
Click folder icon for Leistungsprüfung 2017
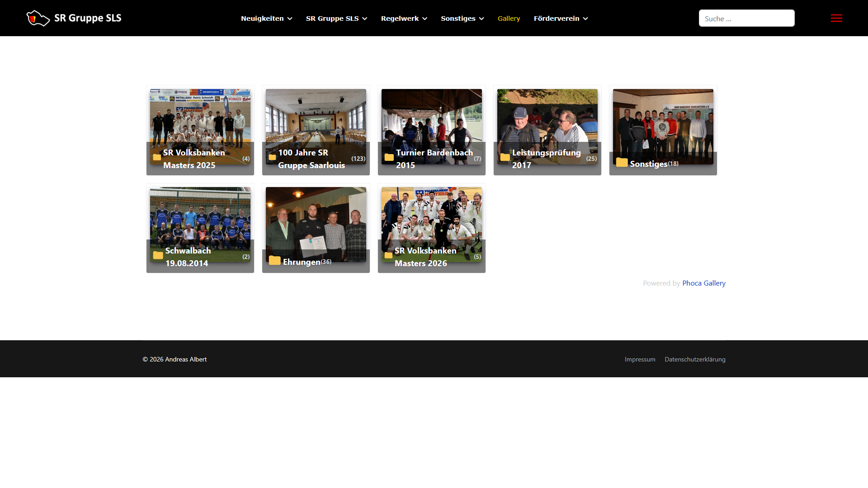point(505,157)
